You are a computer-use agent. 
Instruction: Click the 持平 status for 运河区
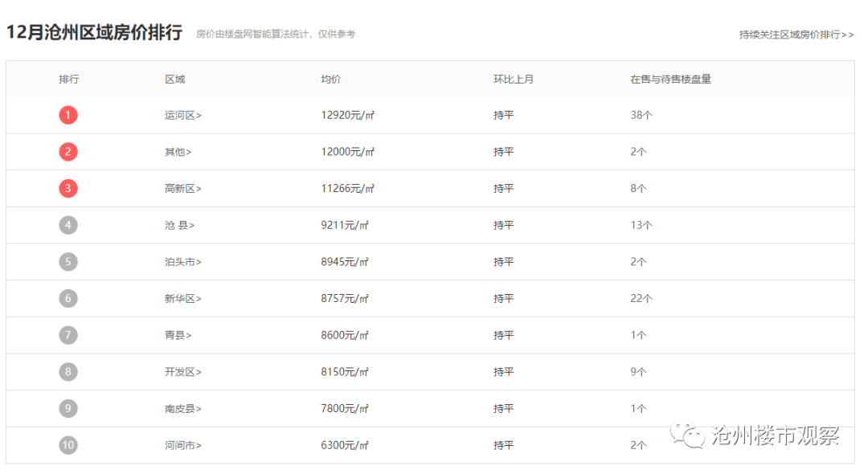[503, 115]
